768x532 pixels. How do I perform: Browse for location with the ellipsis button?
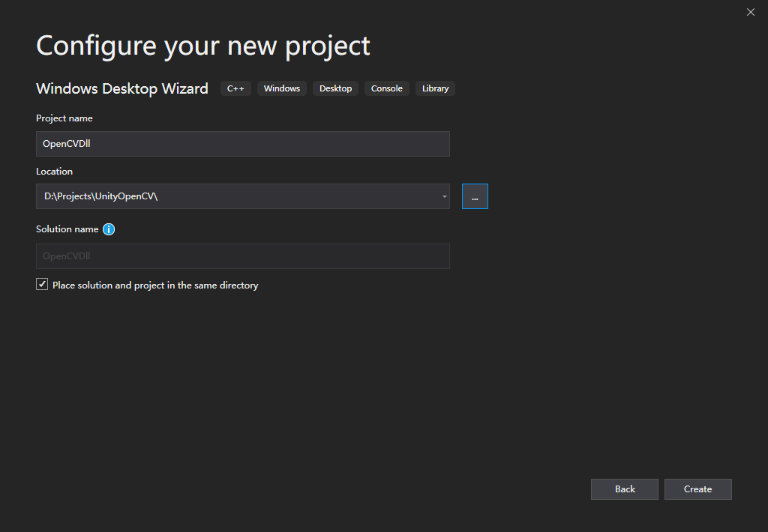click(475, 196)
